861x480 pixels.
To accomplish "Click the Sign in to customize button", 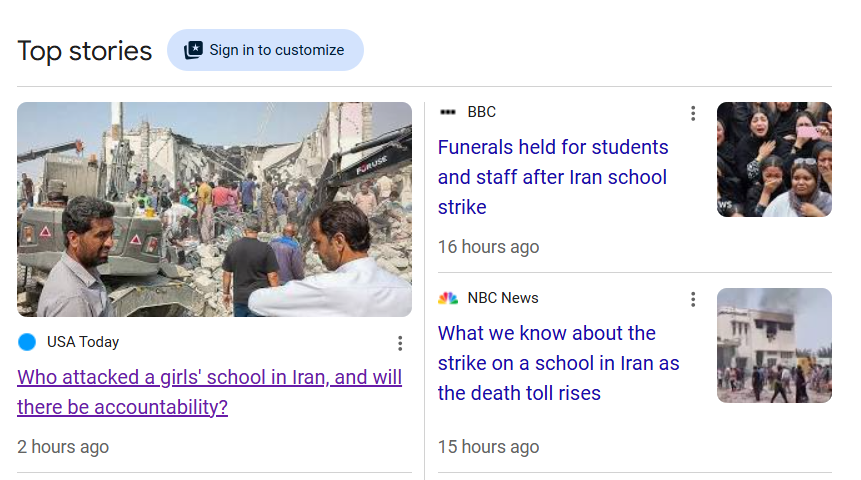I will pyautogui.click(x=265, y=50).
